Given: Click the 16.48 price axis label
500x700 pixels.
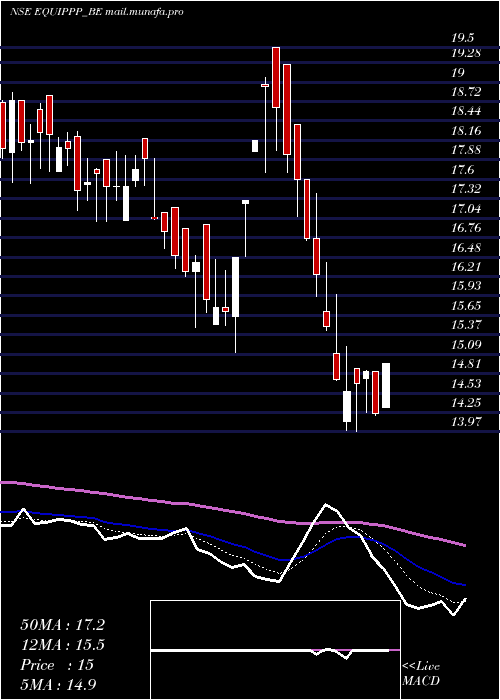Looking at the screenshot, I should click(x=466, y=247).
